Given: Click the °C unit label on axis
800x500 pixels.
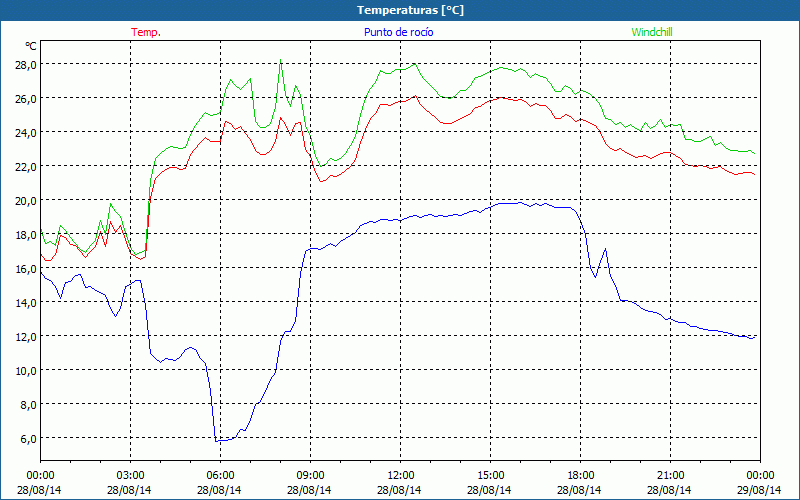Looking at the screenshot, I should tap(31, 46).
